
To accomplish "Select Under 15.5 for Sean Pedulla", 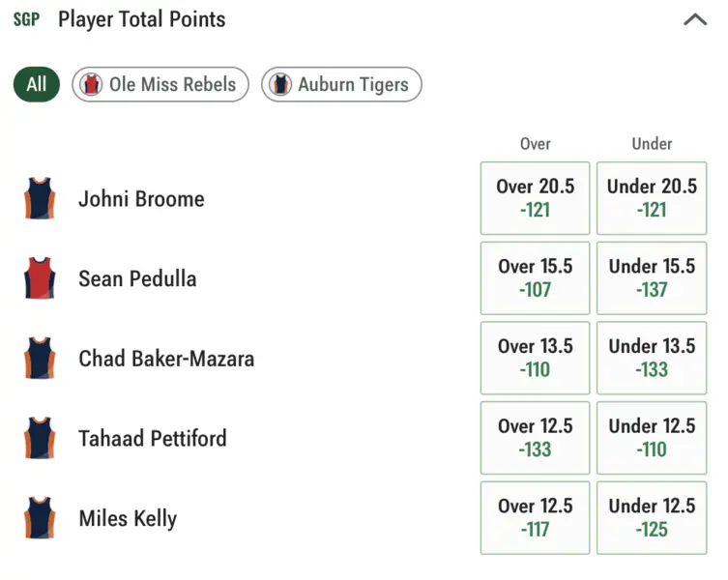I will (x=652, y=278).
